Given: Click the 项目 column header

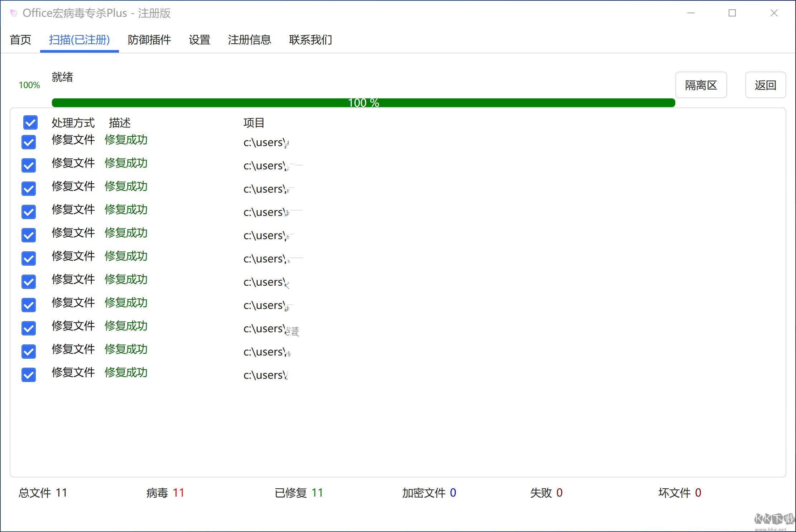Looking at the screenshot, I should click(x=254, y=123).
